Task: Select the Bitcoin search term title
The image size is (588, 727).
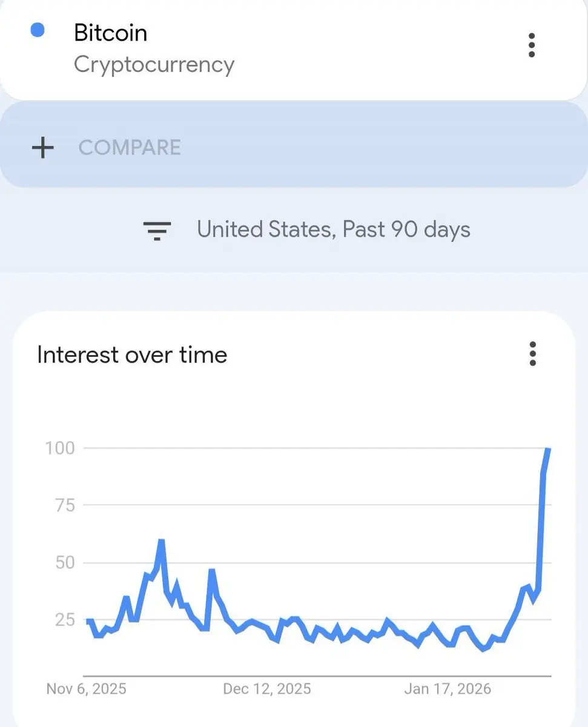Action: coord(110,33)
